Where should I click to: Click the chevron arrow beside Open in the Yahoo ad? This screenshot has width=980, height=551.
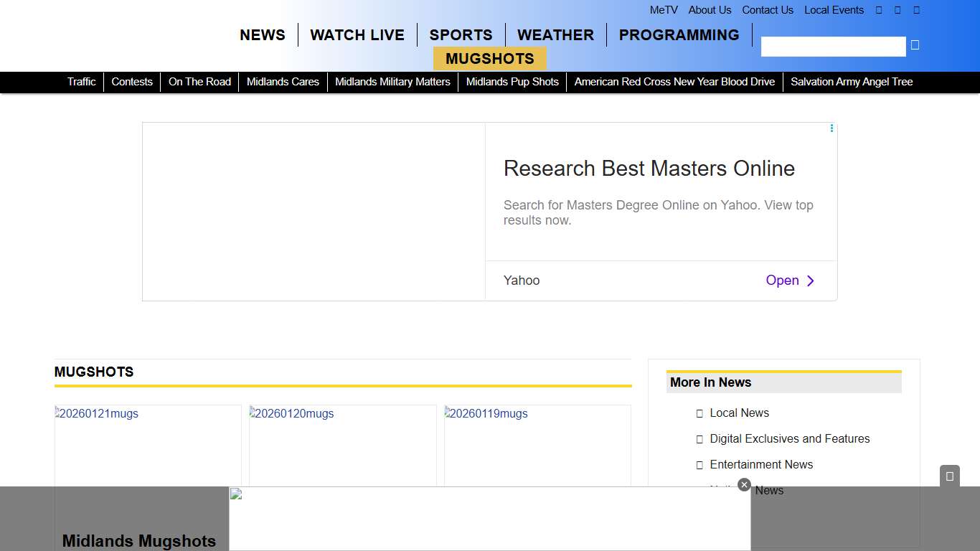811,281
